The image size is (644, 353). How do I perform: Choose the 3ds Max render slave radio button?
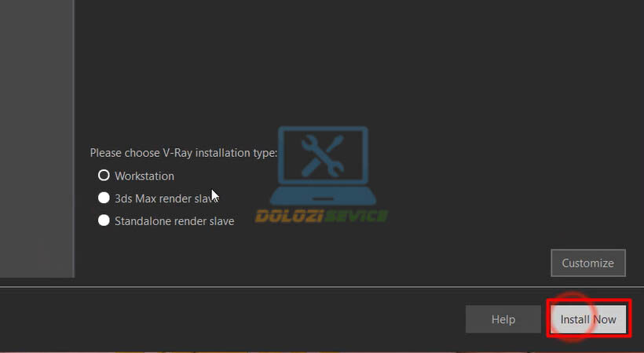coord(104,198)
